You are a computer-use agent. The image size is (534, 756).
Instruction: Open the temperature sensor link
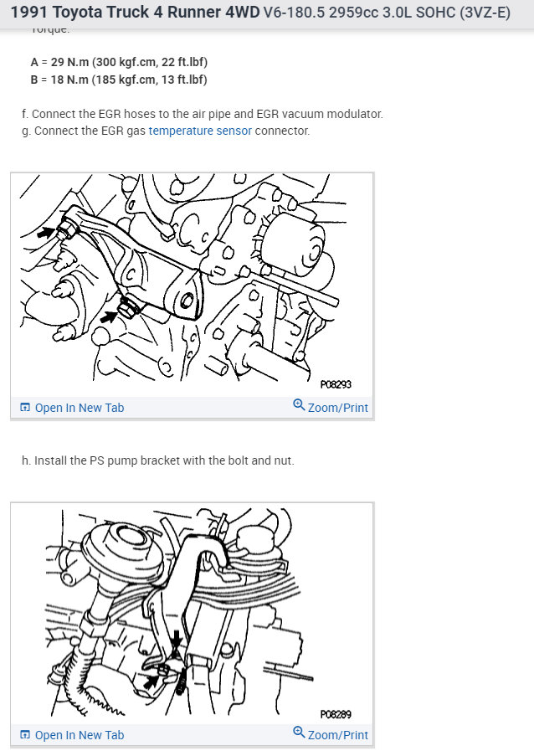click(200, 131)
